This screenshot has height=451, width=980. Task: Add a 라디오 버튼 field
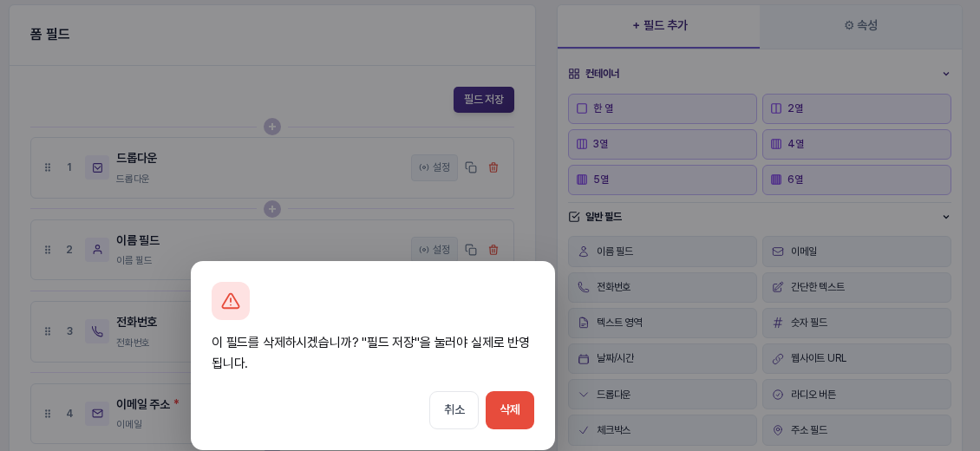857,394
